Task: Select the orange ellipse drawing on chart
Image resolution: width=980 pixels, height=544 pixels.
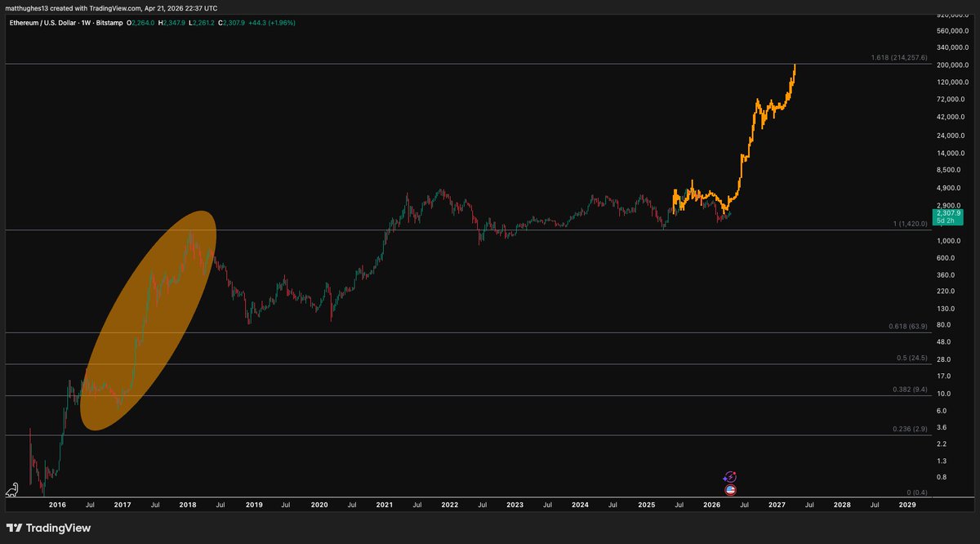Action: click(x=149, y=320)
